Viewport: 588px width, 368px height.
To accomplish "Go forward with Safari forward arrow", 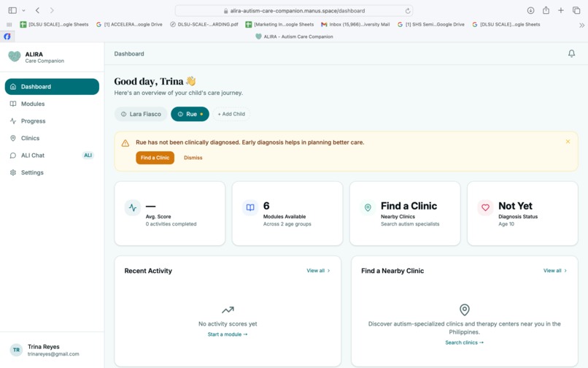I will pyautogui.click(x=52, y=10).
